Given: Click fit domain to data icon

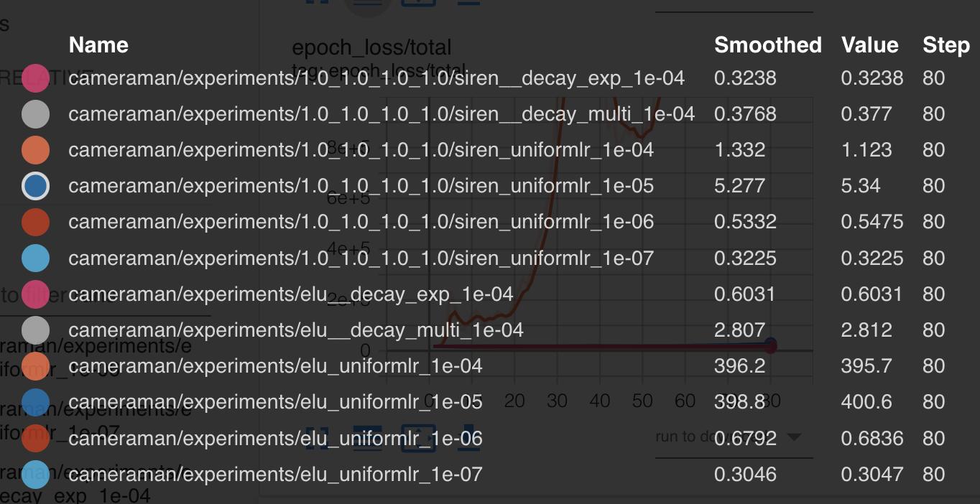Looking at the screenshot, I should point(419,437).
